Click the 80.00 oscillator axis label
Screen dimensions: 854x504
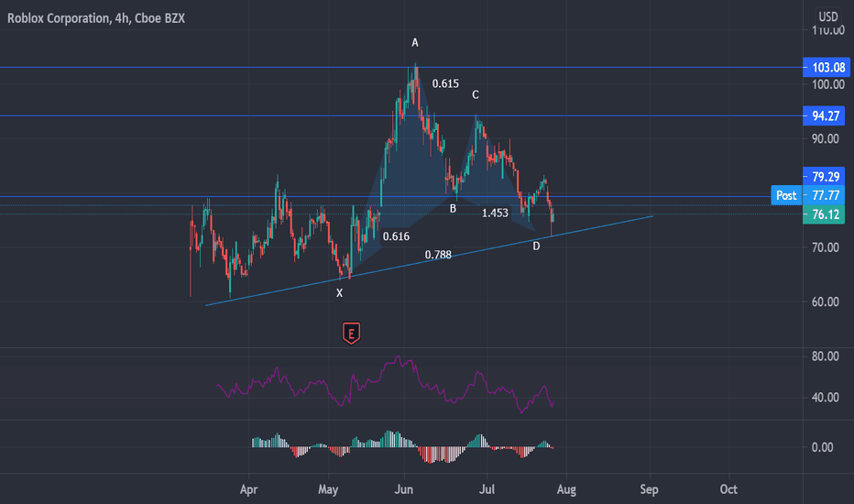click(x=825, y=356)
